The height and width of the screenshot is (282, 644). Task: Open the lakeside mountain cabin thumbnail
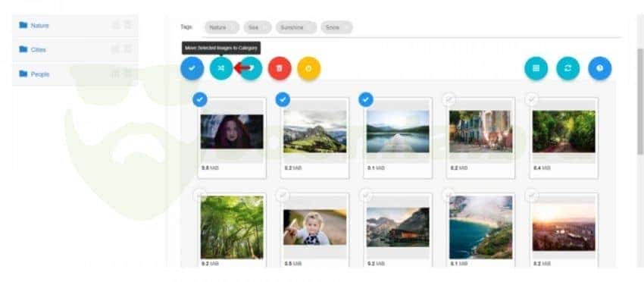[x=398, y=227]
